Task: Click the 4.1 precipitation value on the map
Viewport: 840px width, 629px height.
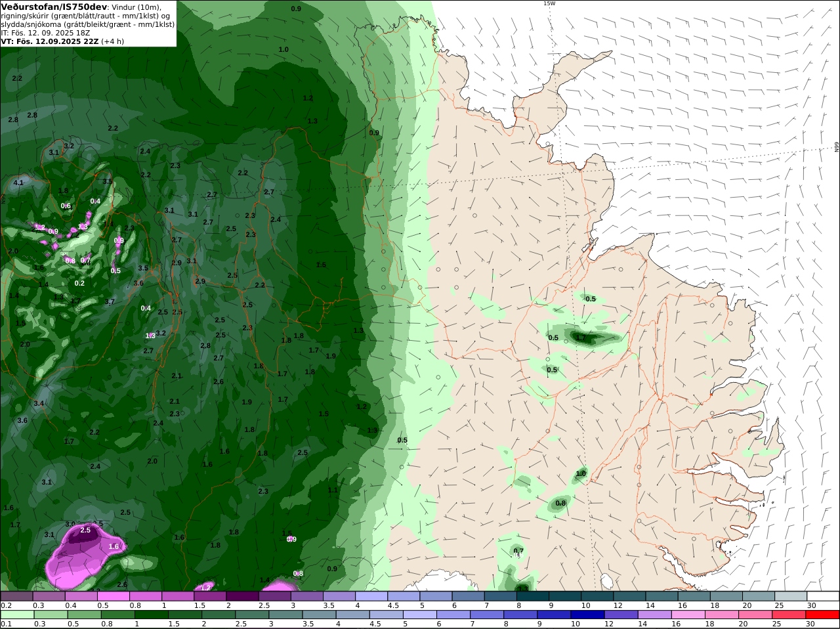Action: [18, 183]
